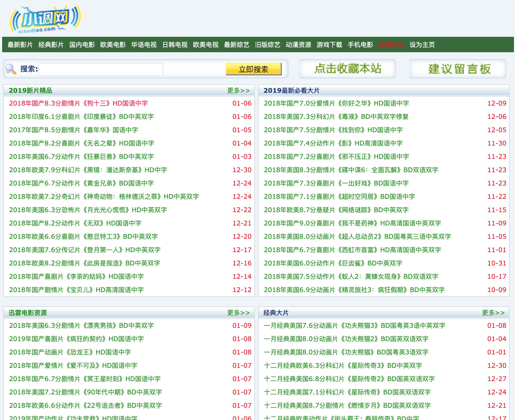Select 欧美电影 from the navigation bar
The height and width of the screenshot is (420, 515).
113,45
